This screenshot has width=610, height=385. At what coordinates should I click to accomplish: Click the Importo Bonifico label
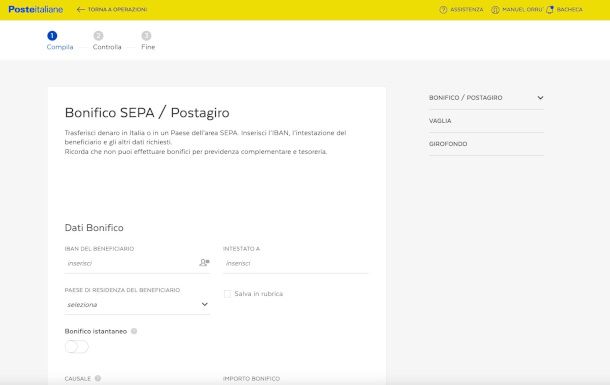(251, 378)
